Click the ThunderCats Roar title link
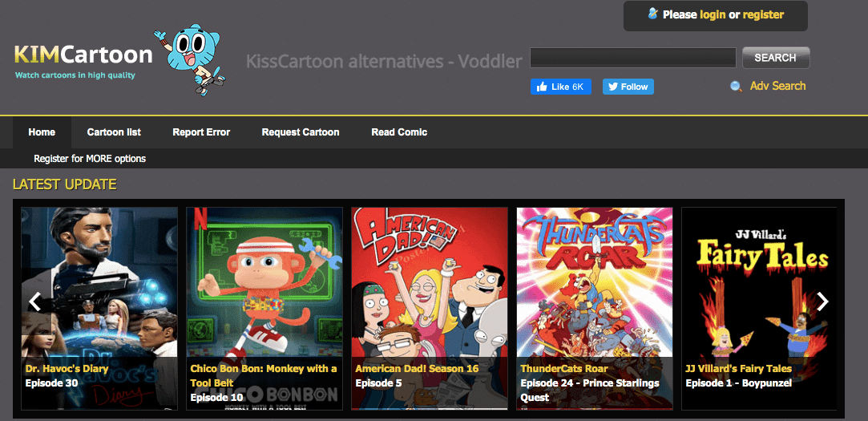The width and height of the screenshot is (868, 421). (564, 368)
